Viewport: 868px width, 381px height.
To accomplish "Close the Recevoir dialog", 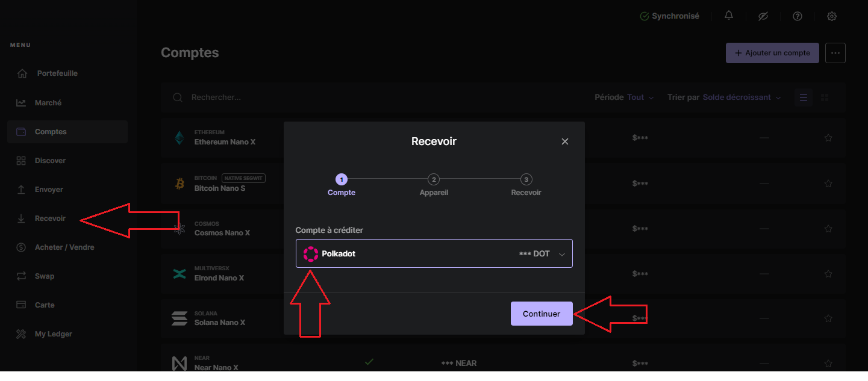I will pyautogui.click(x=565, y=141).
